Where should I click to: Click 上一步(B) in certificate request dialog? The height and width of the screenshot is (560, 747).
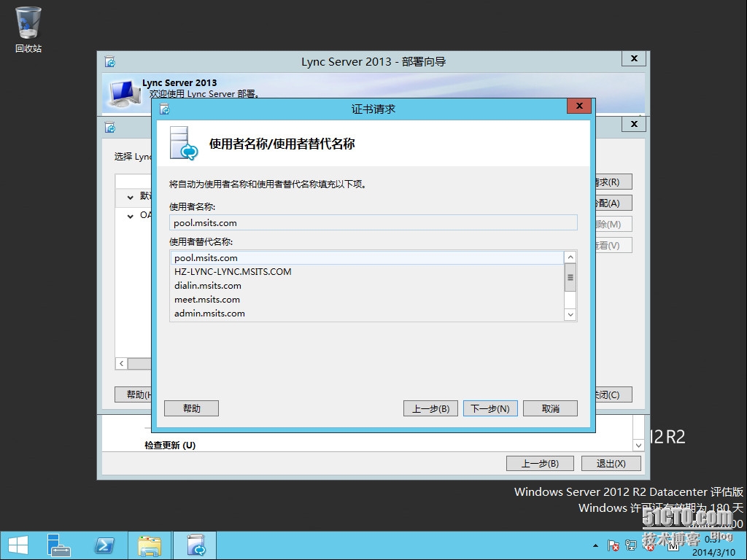pyautogui.click(x=430, y=408)
